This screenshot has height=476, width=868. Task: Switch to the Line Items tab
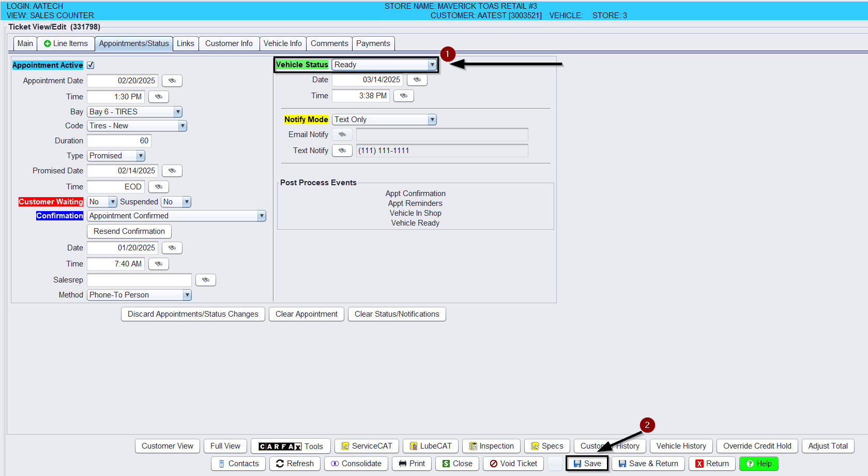click(66, 43)
